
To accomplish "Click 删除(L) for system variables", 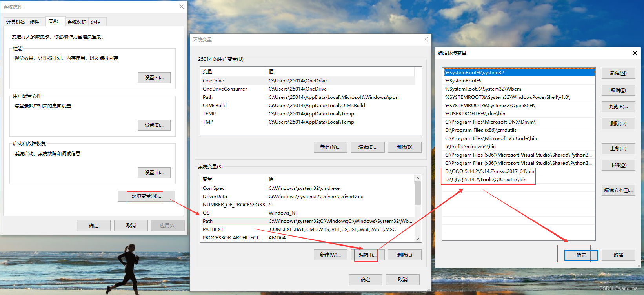I will click(405, 255).
